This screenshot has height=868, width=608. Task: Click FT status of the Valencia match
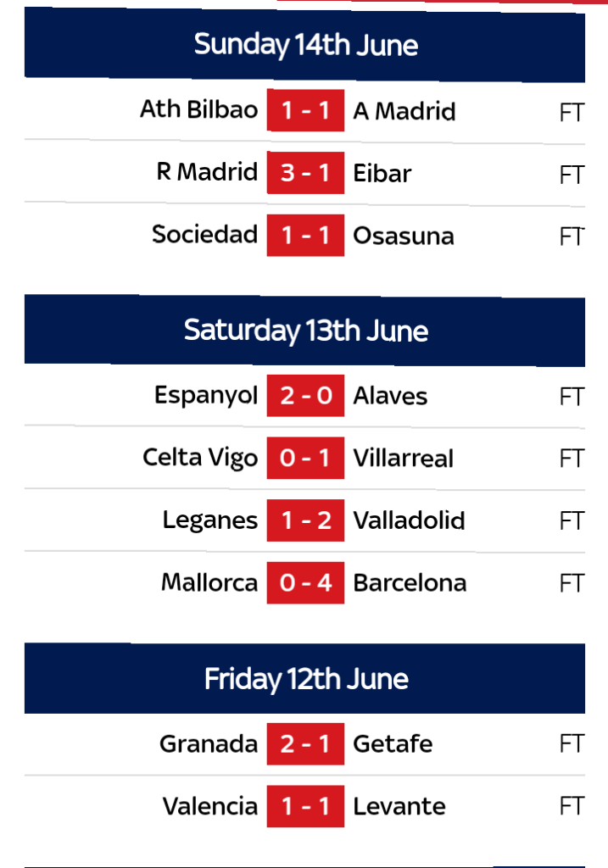coord(572,806)
